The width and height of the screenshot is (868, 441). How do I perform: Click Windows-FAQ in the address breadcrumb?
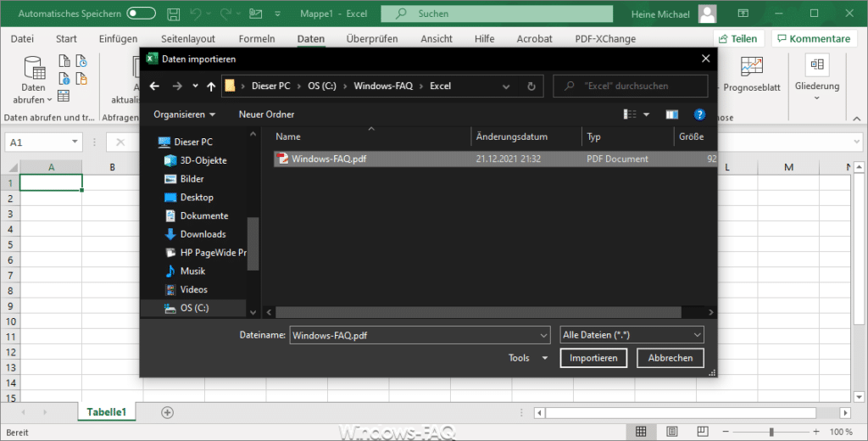click(383, 86)
